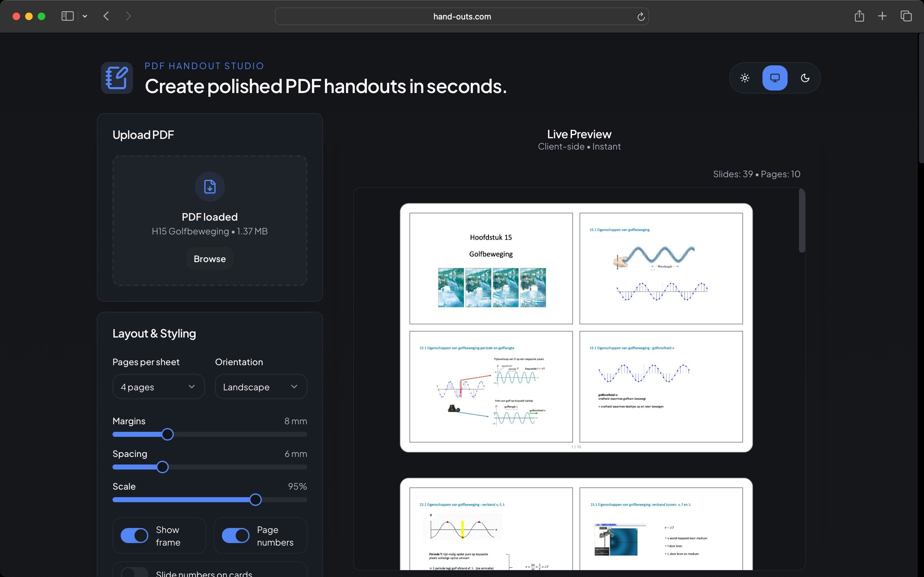Viewport: 924px width, 577px height.
Task: Toggle the Safari sidebar panel
Action: point(67,16)
